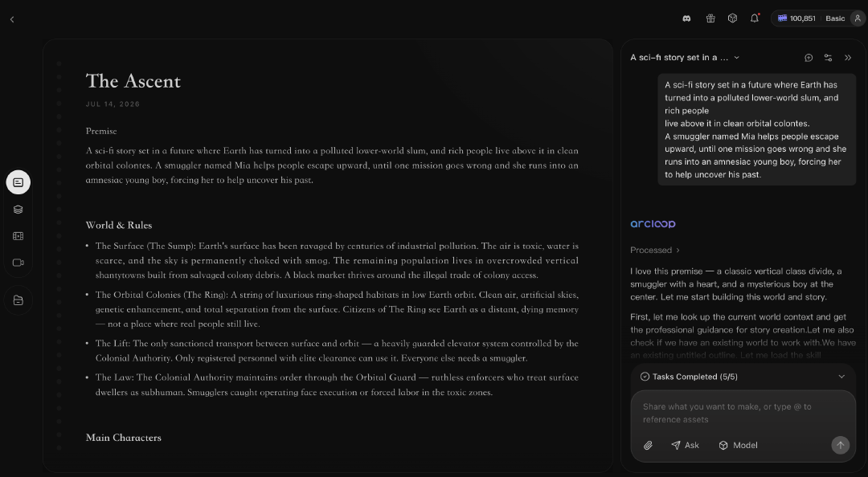The height and width of the screenshot is (477, 868).
Task: Click the cube icon in top bar
Action: 732,18
